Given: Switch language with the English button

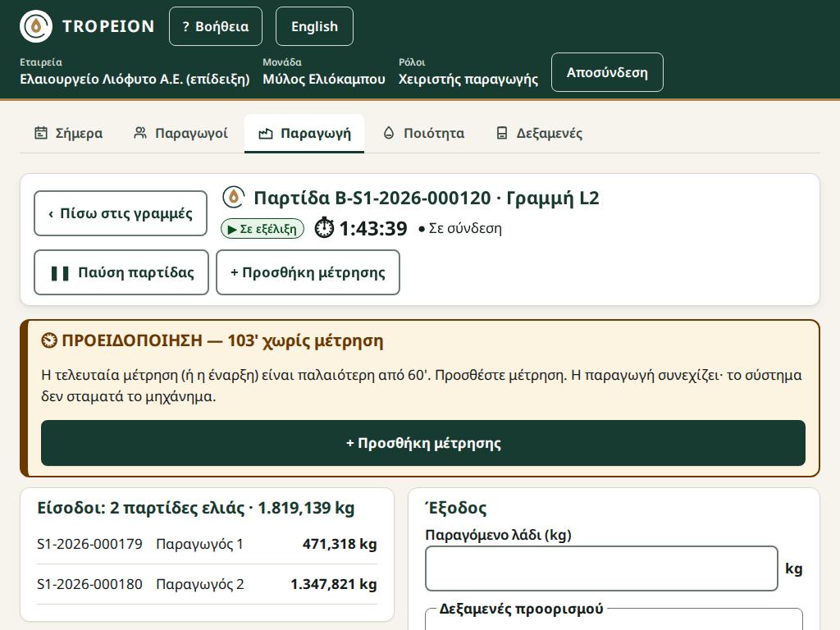Looking at the screenshot, I should click(314, 26).
